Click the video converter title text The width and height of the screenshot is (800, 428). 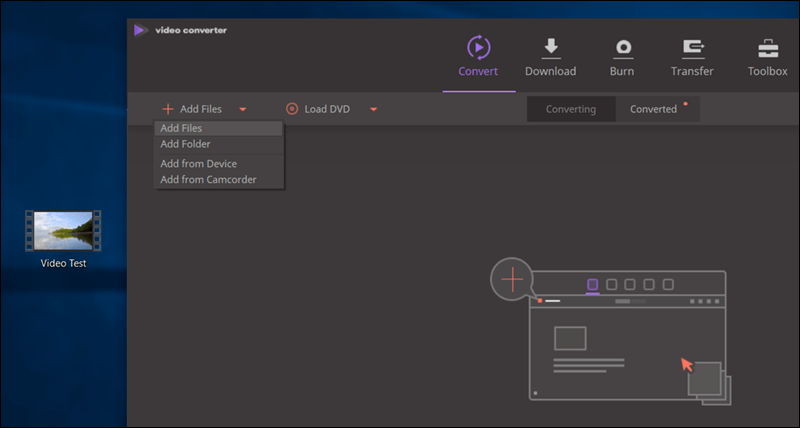tap(191, 31)
